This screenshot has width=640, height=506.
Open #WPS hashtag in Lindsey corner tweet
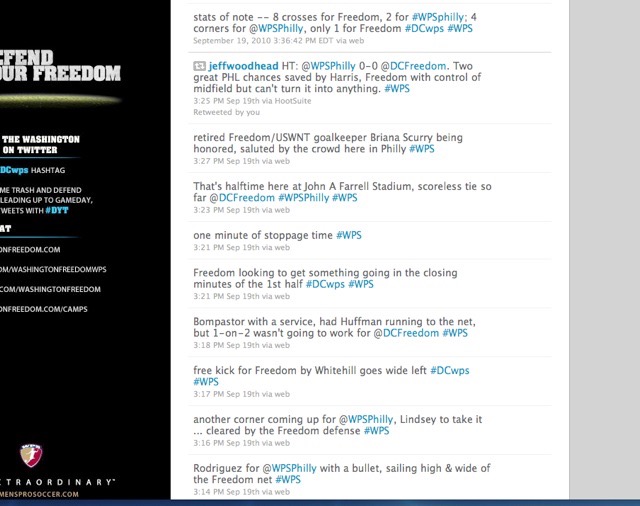[x=376, y=431]
